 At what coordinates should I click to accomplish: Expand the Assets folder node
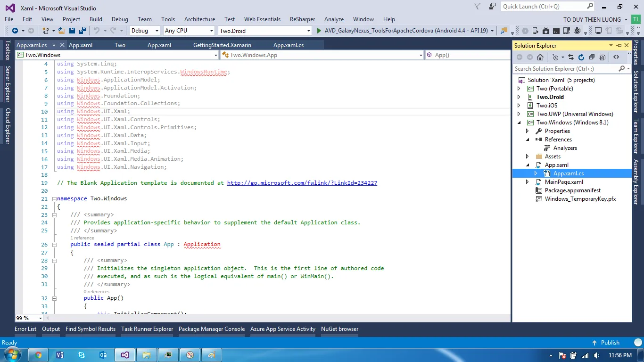pyautogui.click(x=528, y=156)
